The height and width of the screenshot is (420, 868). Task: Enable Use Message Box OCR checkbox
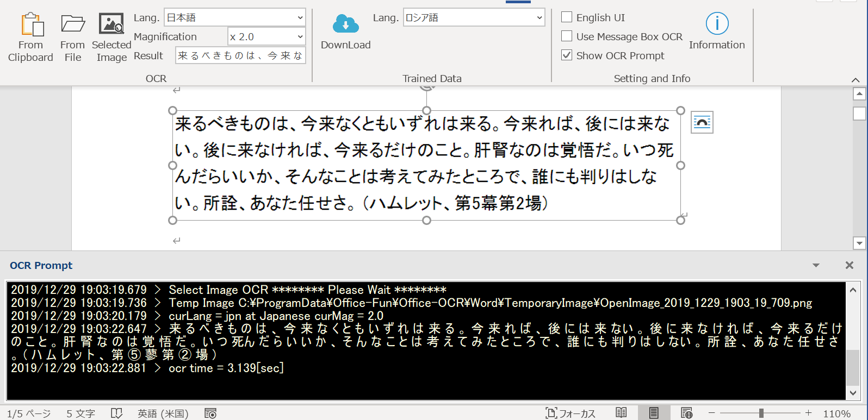(567, 36)
